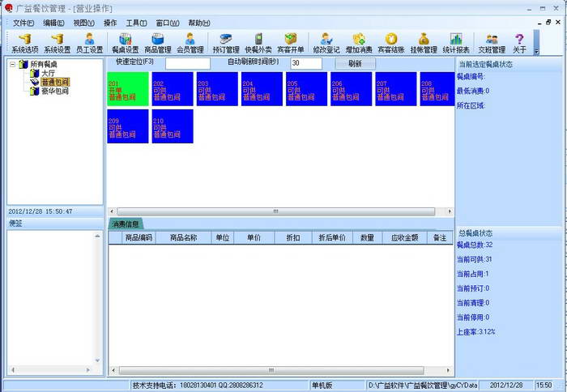This screenshot has height=392, width=567.
Task: Open 交班管理 toolbar icon
Action: 492,43
